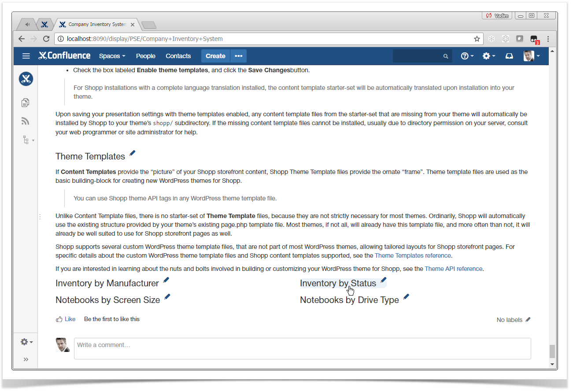Switch to the Company Inventory System browser tab
Viewport: 573px width, 392px height.
pyautogui.click(x=94, y=24)
